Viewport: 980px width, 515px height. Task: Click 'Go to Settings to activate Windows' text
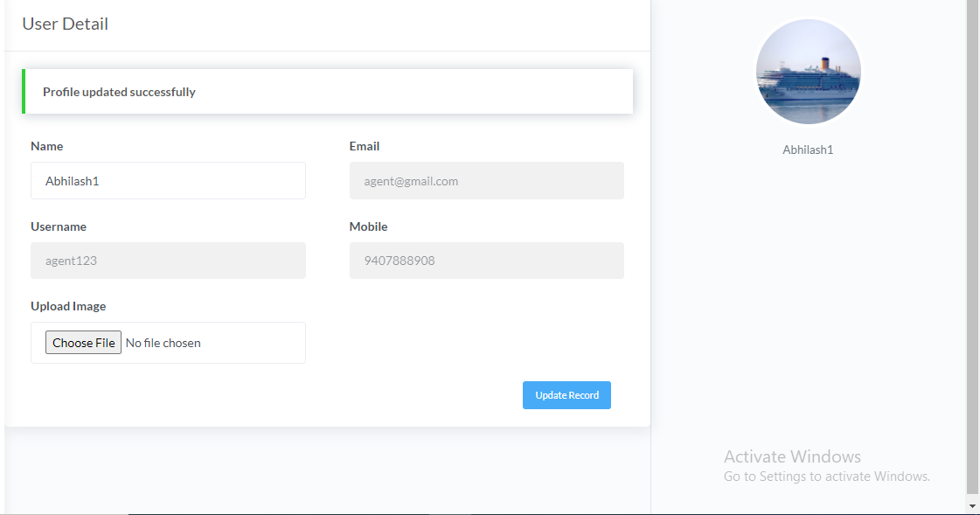click(x=827, y=477)
